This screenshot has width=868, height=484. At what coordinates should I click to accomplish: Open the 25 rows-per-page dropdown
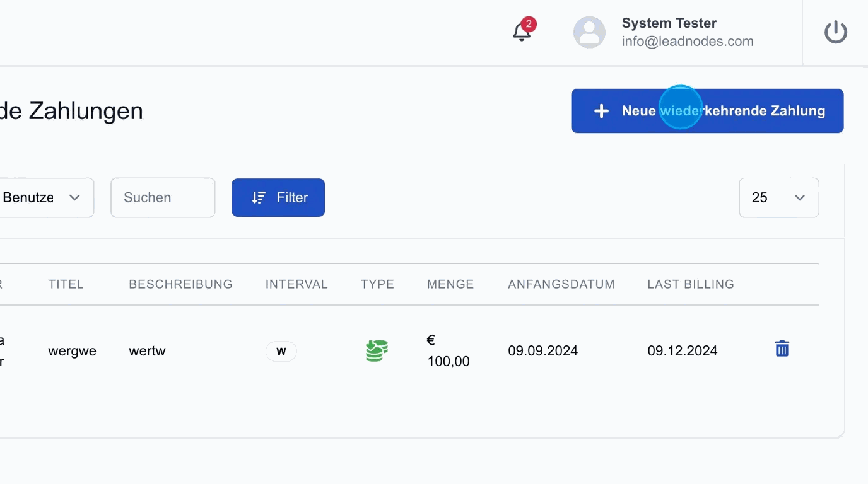(779, 198)
